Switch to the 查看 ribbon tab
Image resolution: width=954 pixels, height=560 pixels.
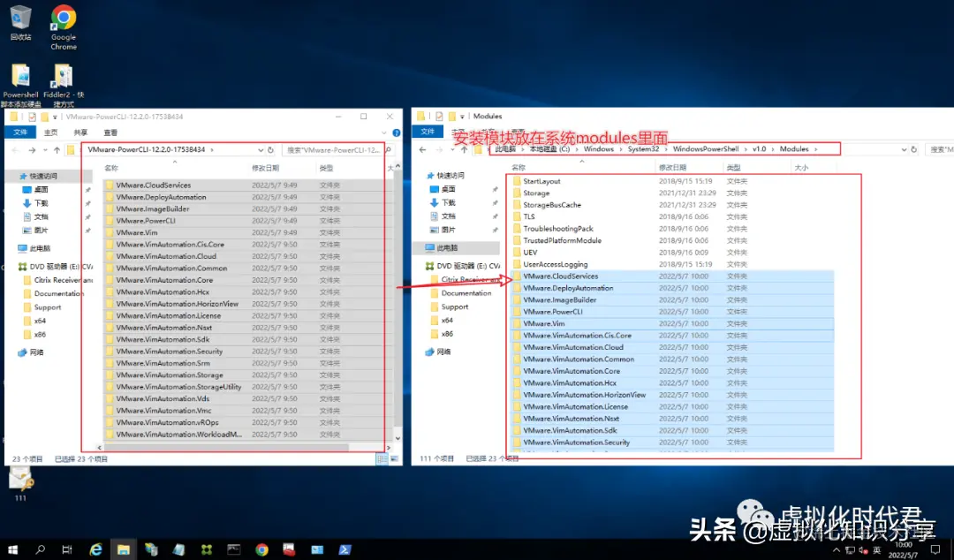pos(109,132)
